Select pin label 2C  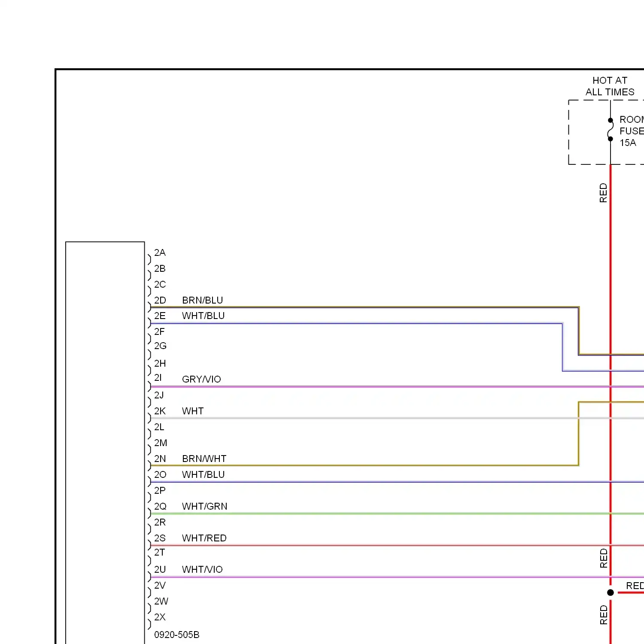pos(160,284)
